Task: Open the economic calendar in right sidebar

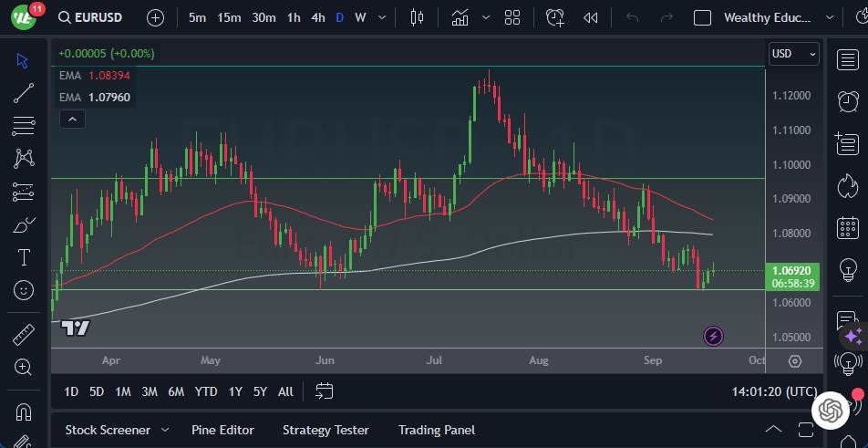Action: [847, 227]
